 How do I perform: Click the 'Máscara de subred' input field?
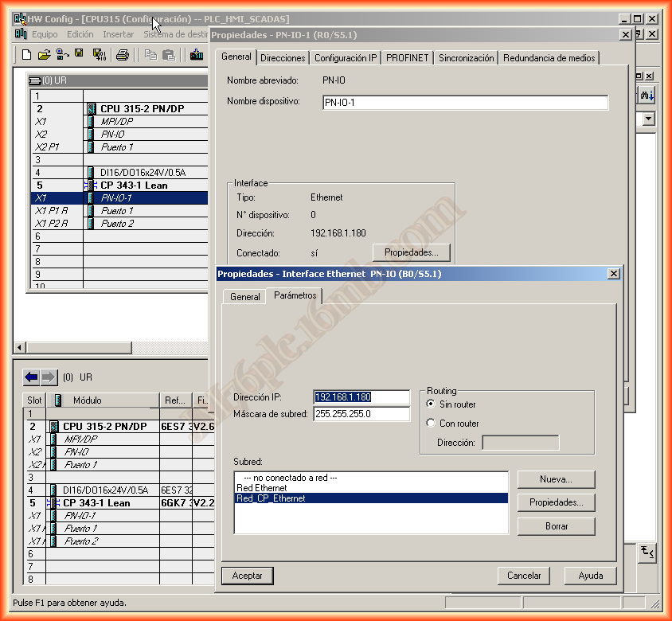[361, 414]
